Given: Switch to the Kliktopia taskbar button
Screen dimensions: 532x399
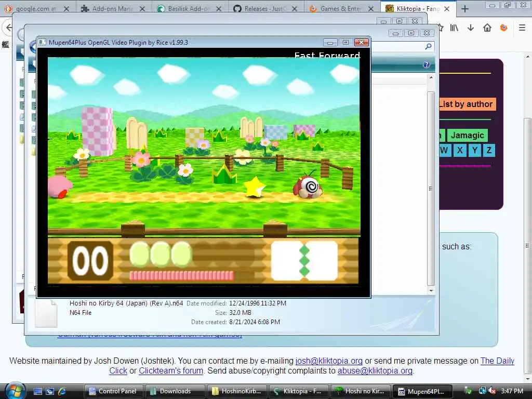Looking at the screenshot, I should [x=299, y=391].
